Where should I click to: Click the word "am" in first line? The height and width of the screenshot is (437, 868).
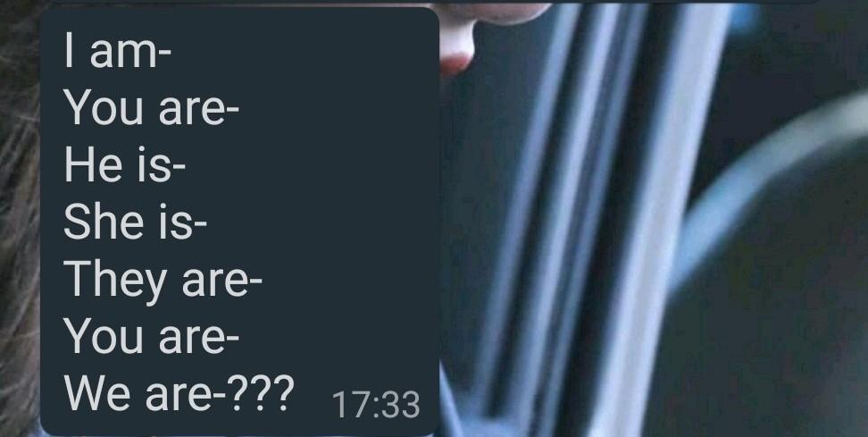click(123, 55)
